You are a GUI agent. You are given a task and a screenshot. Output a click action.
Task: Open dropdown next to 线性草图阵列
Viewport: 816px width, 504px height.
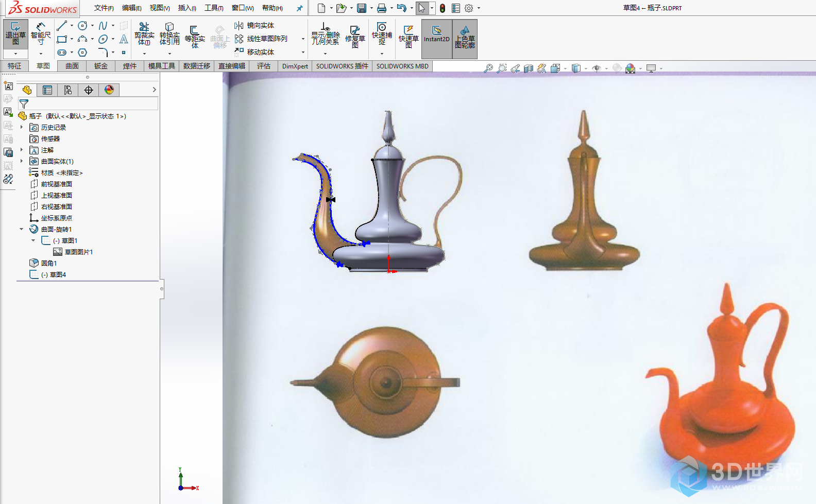coord(303,39)
